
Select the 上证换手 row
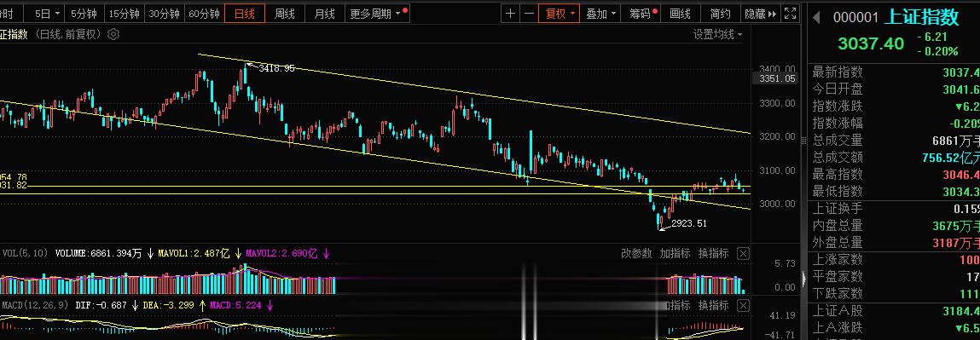894,209
